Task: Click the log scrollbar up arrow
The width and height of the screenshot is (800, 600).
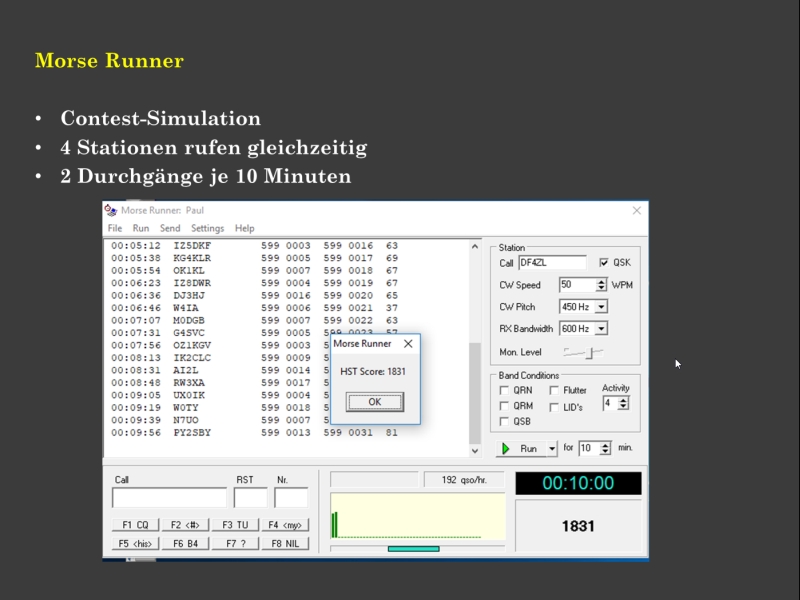Action: [475, 246]
